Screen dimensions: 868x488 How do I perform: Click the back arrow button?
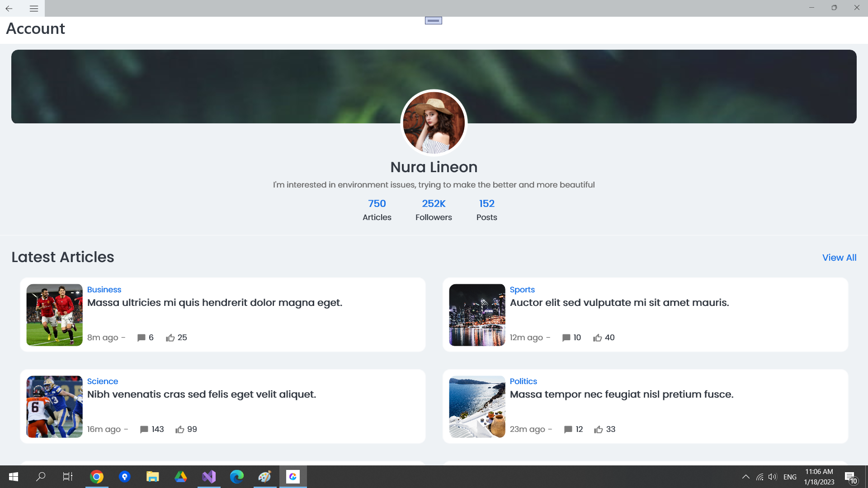pos(9,8)
